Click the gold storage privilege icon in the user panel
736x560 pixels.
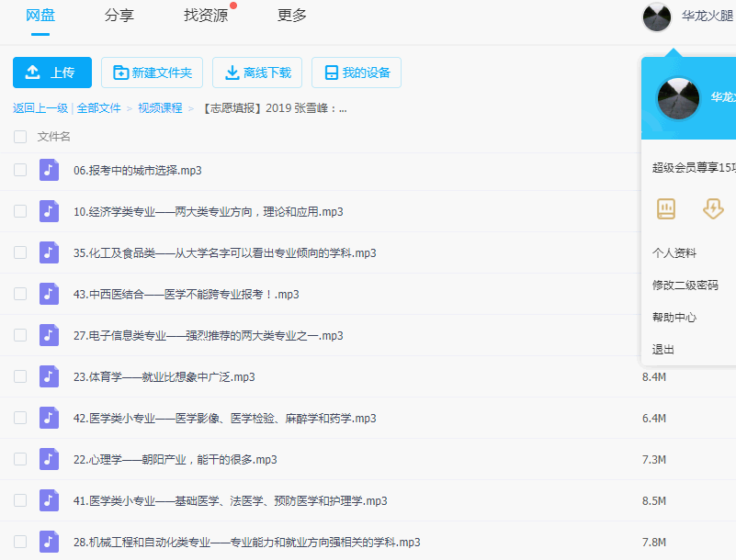665,208
